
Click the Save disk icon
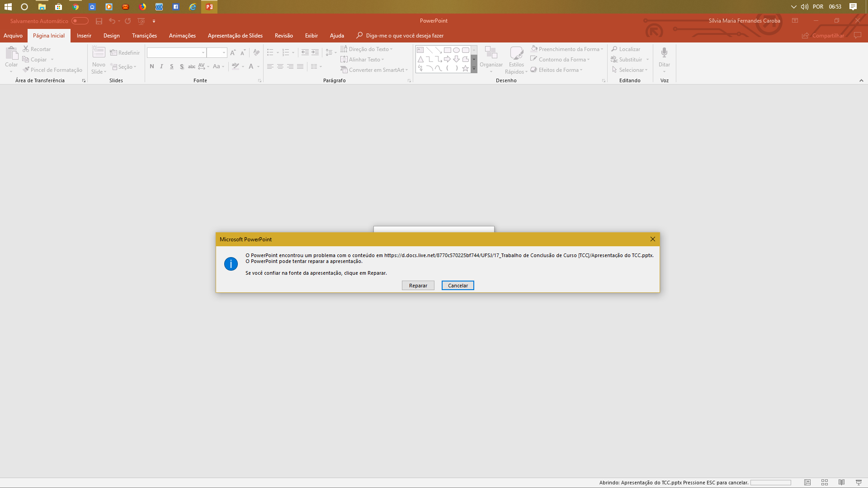(99, 21)
